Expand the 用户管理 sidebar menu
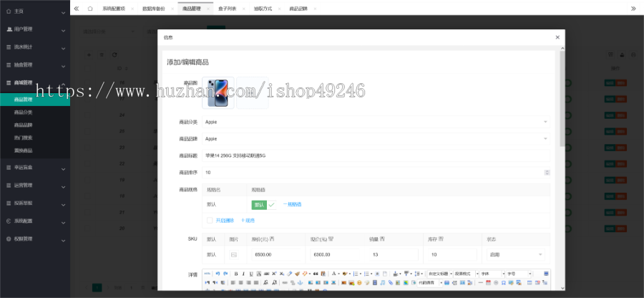 pyautogui.click(x=35, y=29)
